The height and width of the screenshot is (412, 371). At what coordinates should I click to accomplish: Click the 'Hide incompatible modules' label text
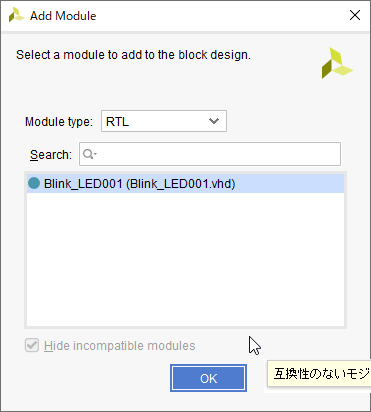pyautogui.click(x=120, y=346)
